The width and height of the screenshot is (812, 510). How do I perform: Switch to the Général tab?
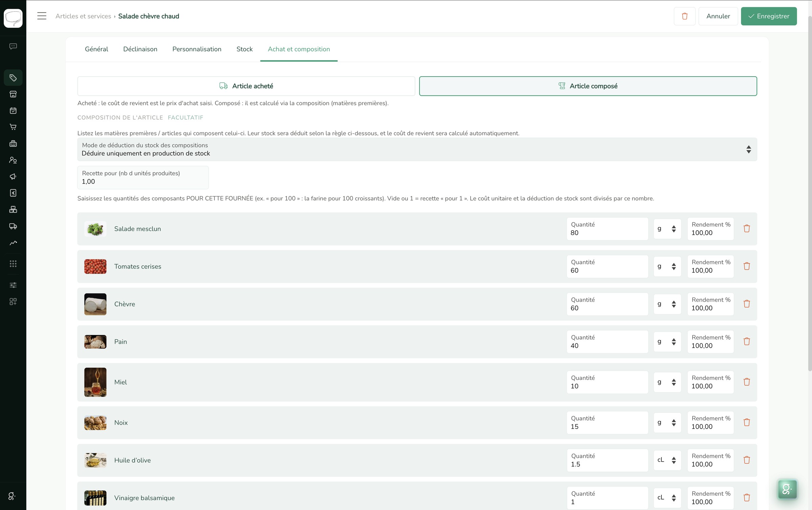point(96,49)
